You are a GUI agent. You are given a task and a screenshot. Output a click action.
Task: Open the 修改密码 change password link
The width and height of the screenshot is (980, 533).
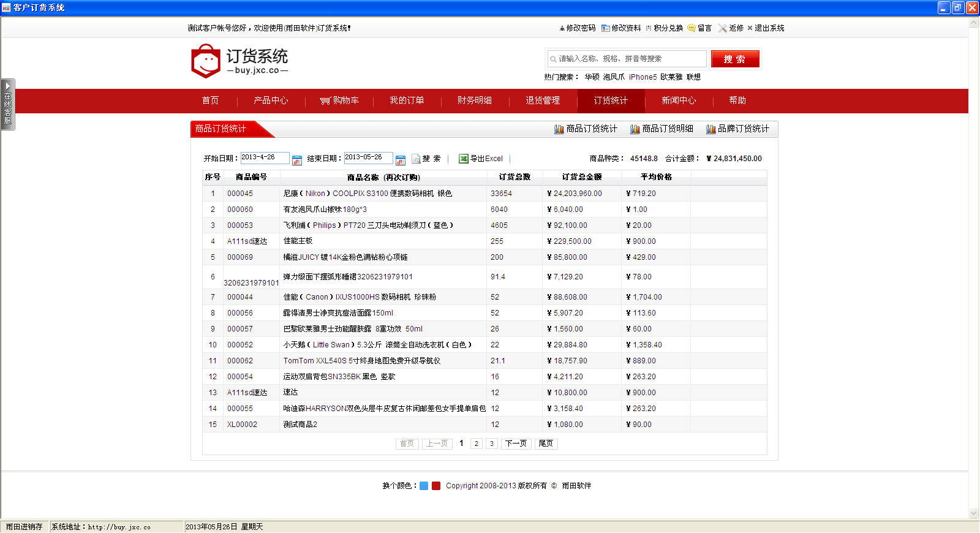pos(578,28)
